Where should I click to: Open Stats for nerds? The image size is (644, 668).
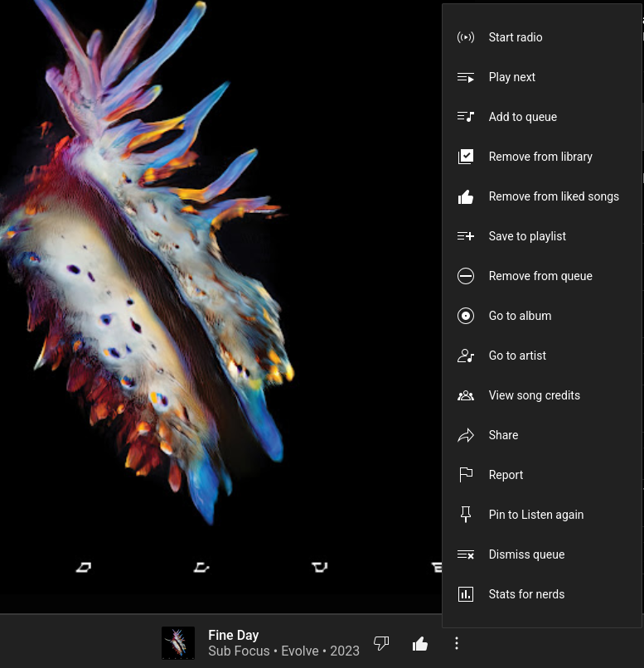click(526, 594)
